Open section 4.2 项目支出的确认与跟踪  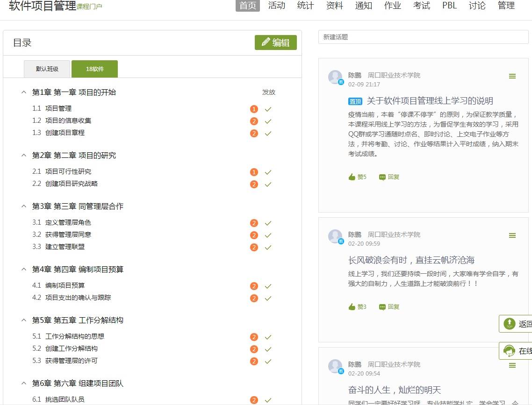78,298
